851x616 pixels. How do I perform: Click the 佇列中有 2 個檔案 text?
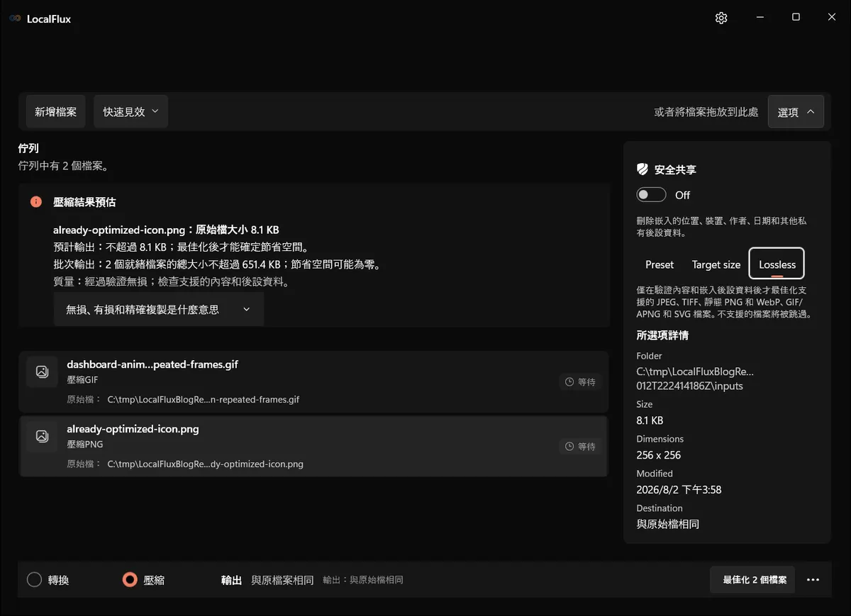[62, 166]
